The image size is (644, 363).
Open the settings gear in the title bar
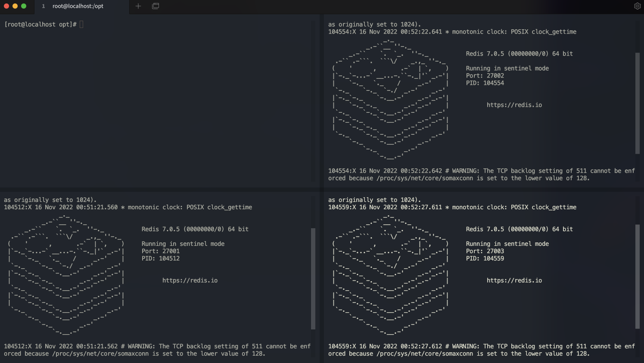click(637, 6)
